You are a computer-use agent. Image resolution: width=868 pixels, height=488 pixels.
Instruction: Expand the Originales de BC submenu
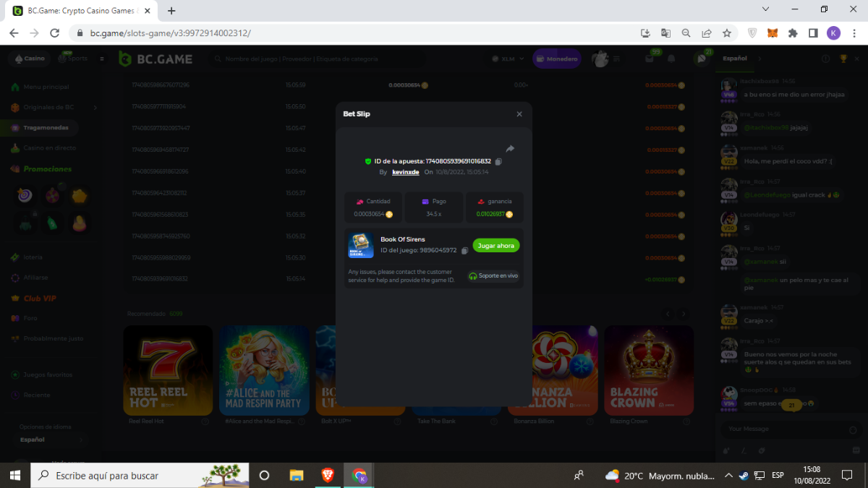point(95,108)
